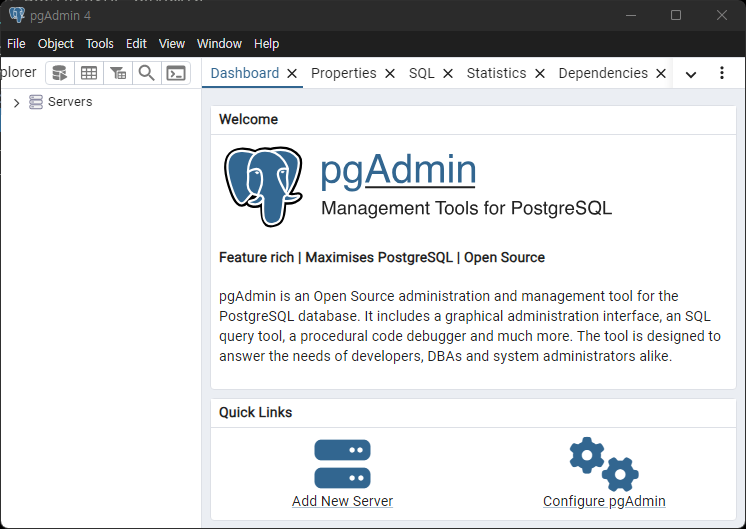
Task: Open the Help menu
Action: tap(266, 44)
